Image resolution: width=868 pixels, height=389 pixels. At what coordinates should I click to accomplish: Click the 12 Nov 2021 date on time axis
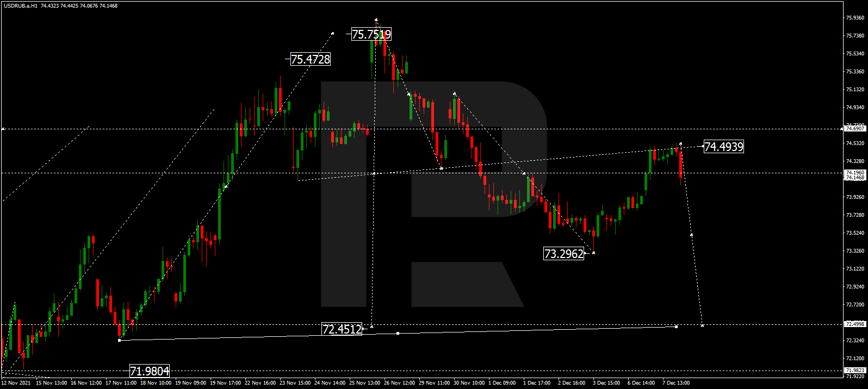(x=16, y=383)
